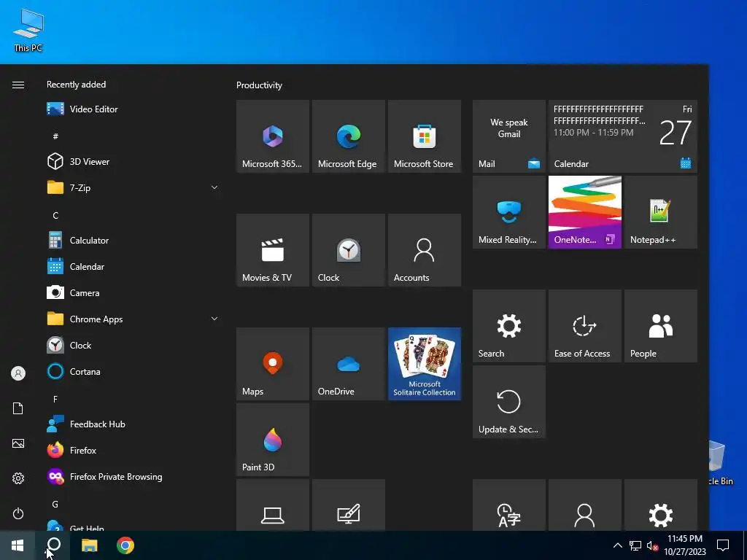
Task: Open the Accounts settings tile
Action: click(425, 250)
